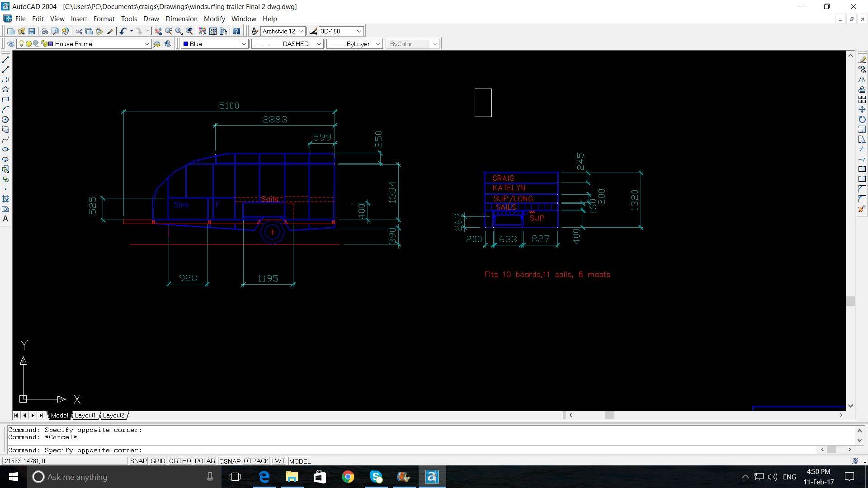Expand the House Frame layer dropdown
This screenshot has width=868, height=488.
click(147, 44)
